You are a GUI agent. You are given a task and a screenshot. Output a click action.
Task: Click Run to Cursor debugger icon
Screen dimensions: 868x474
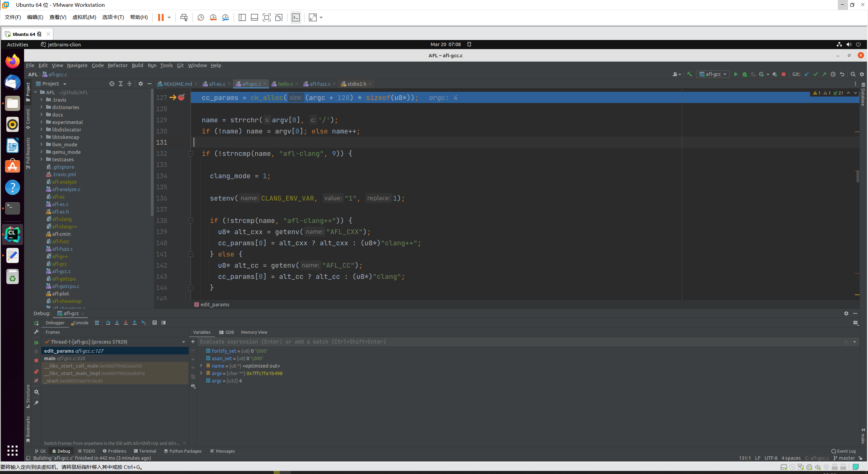144,323
